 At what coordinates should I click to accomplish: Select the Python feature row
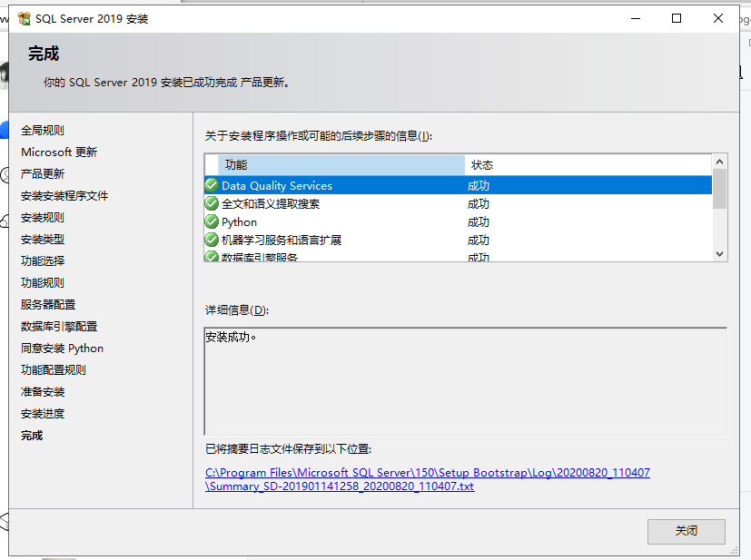click(459, 221)
